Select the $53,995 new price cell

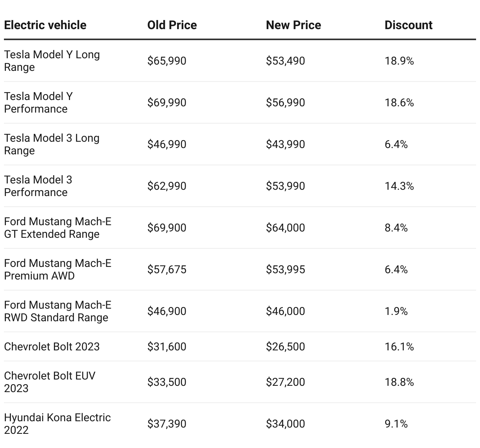pos(285,270)
